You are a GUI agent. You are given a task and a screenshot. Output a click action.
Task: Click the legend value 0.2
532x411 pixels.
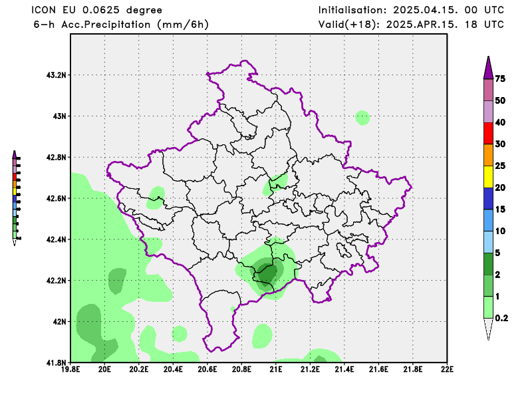pyautogui.click(x=501, y=319)
